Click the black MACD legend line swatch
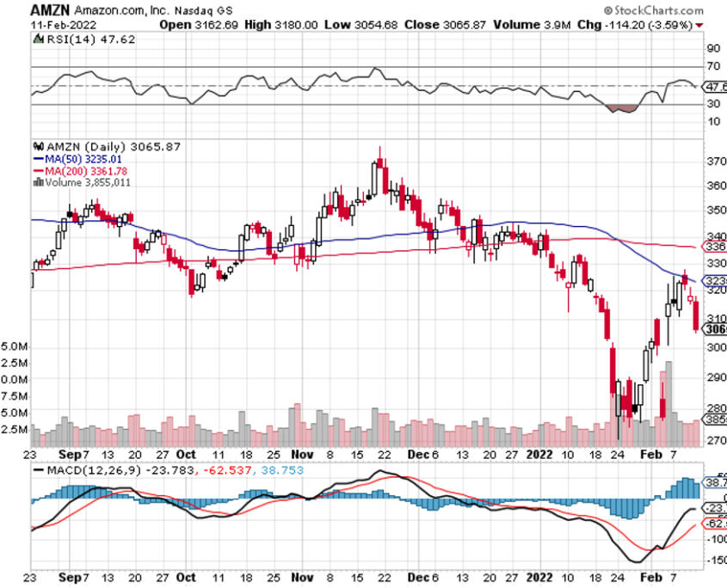727x588 pixels. (x=39, y=471)
